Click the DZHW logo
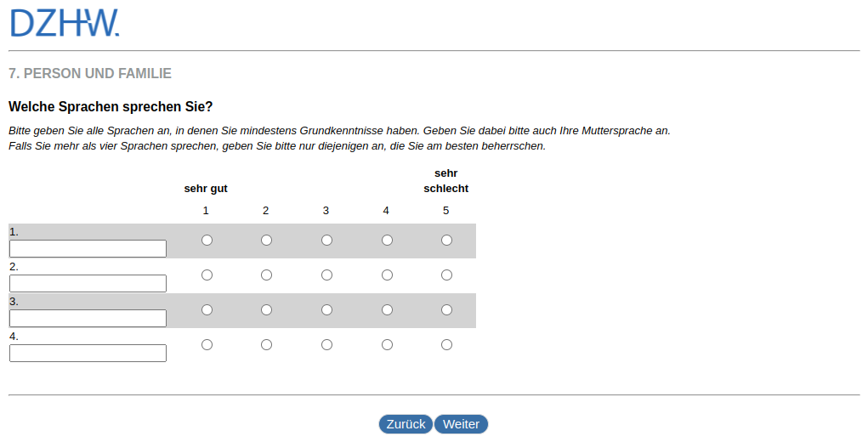This screenshot has height=442, width=868. [x=65, y=24]
